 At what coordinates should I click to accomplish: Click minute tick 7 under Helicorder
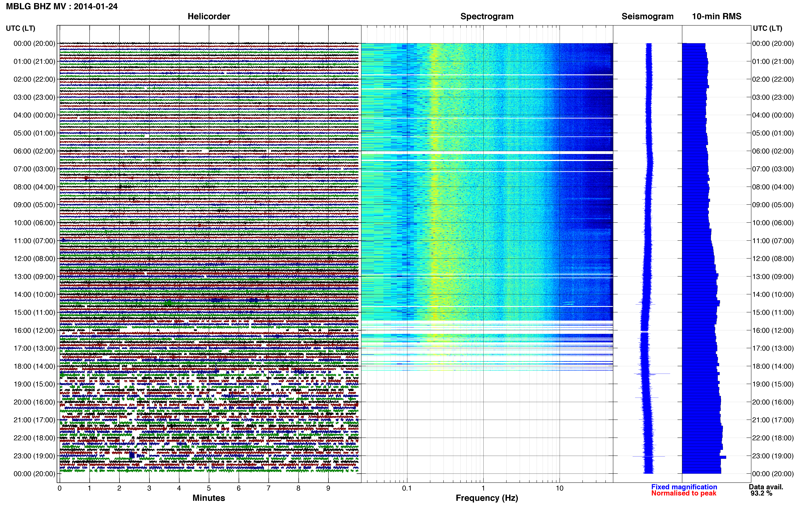(269, 488)
